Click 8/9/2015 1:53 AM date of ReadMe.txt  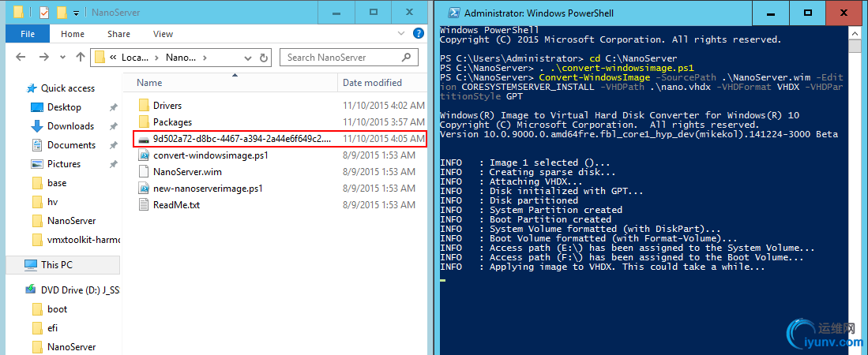point(378,205)
